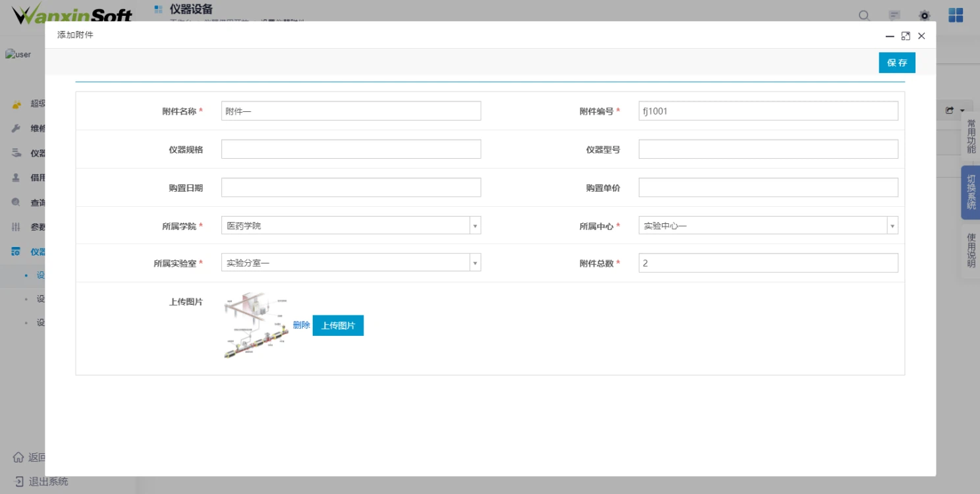Expand the 所属学院 dropdown arrow

pos(475,226)
